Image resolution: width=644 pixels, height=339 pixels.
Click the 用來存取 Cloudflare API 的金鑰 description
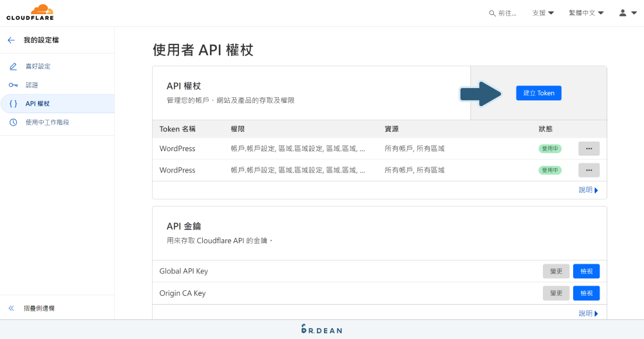click(220, 241)
